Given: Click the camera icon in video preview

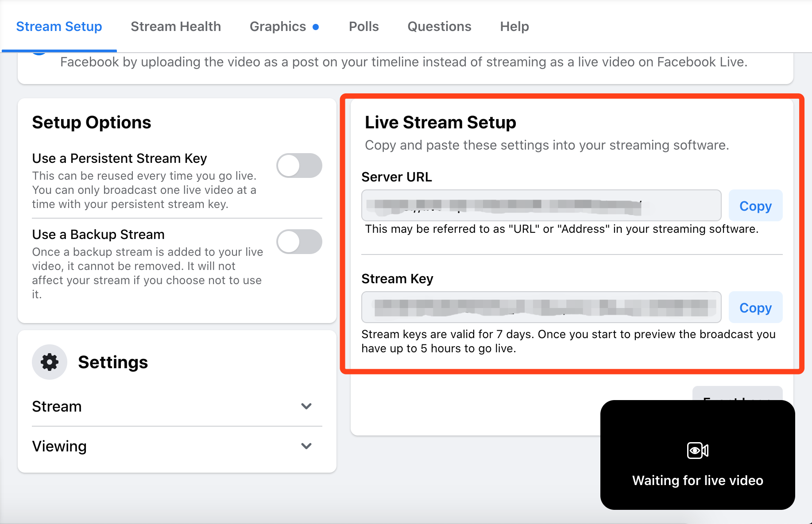Looking at the screenshot, I should point(697,451).
